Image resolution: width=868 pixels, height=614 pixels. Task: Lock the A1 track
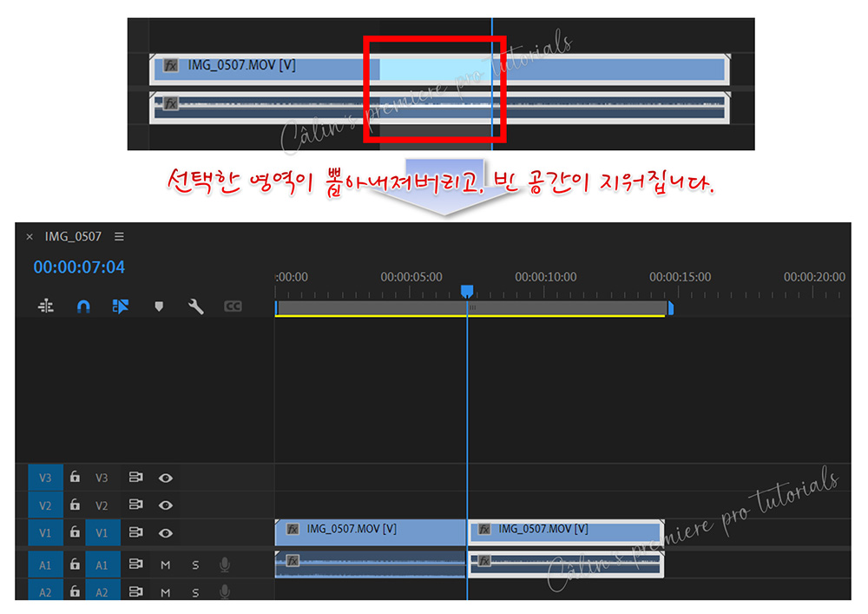click(75, 564)
